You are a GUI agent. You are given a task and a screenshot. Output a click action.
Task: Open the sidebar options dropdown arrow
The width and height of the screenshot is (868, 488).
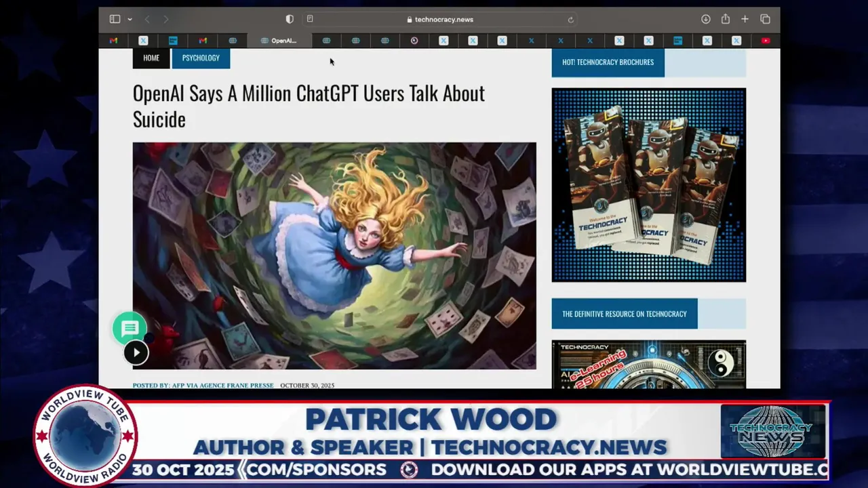click(x=130, y=20)
